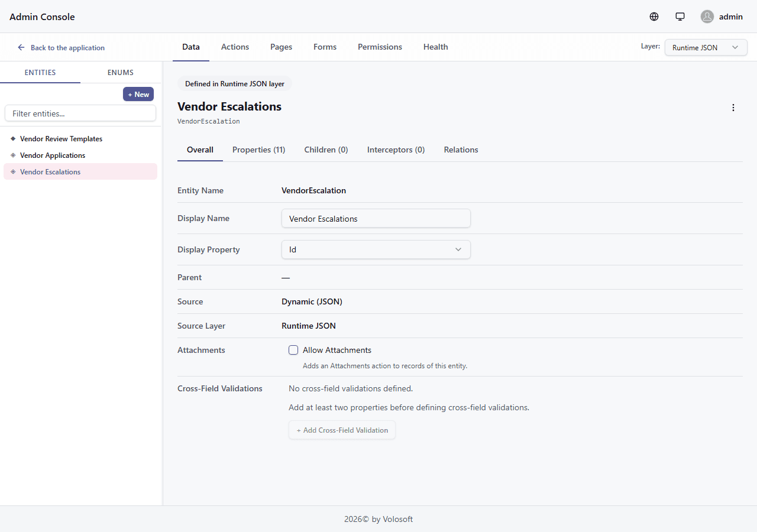Open the language globe icon

pyautogui.click(x=654, y=17)
